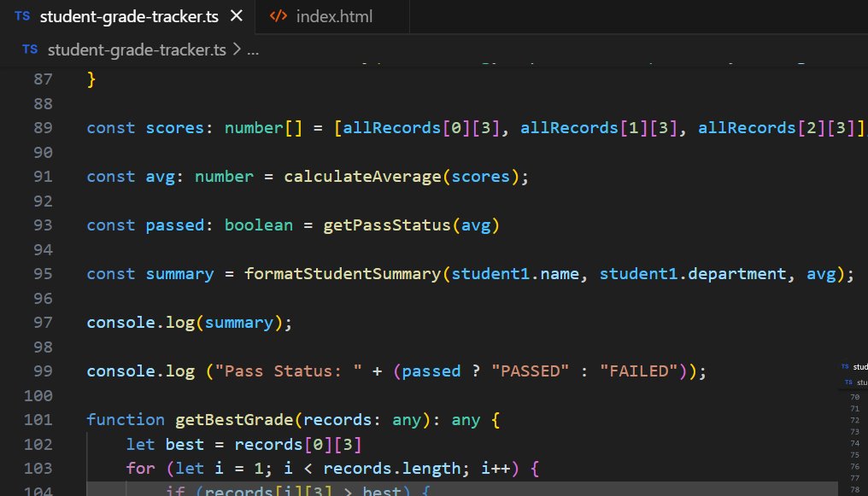This screenshot has height=496, width=868.
Task: Click the minimap code preview at right edge
Action: coord(853,429)
